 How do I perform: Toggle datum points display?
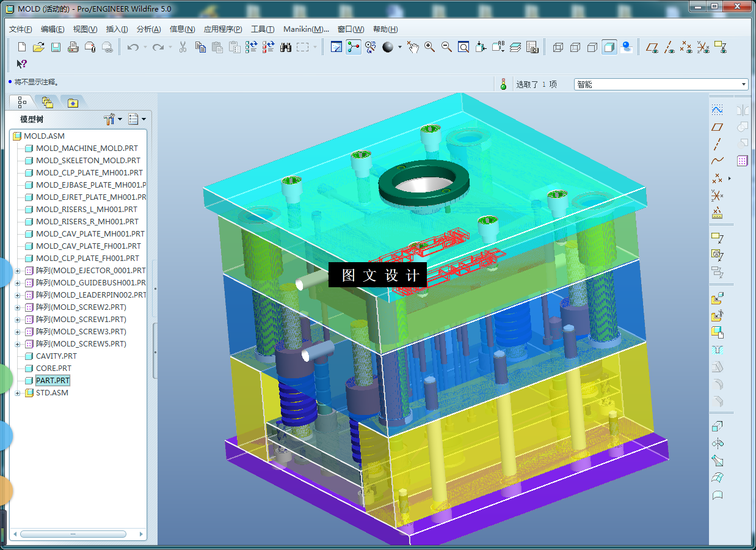pyautogui.click(x=686, y=47)
